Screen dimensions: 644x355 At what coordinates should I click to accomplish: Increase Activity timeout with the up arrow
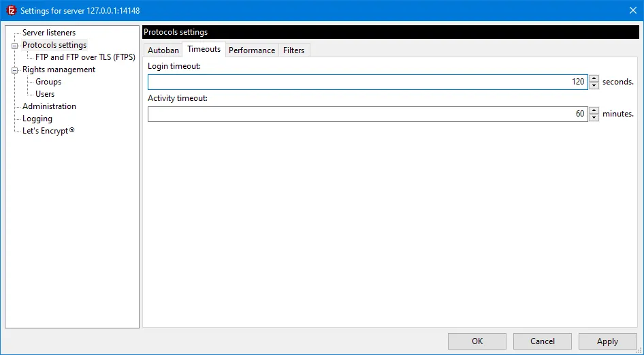594,110
